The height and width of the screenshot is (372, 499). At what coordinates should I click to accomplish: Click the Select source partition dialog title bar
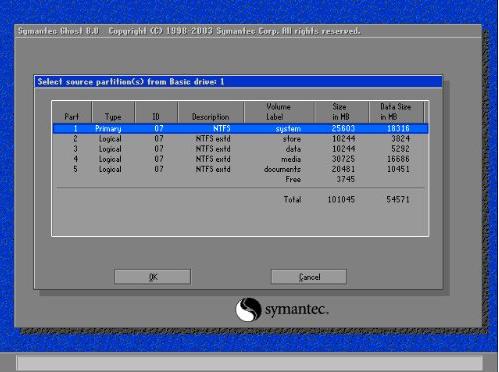[x=238, y=82]
